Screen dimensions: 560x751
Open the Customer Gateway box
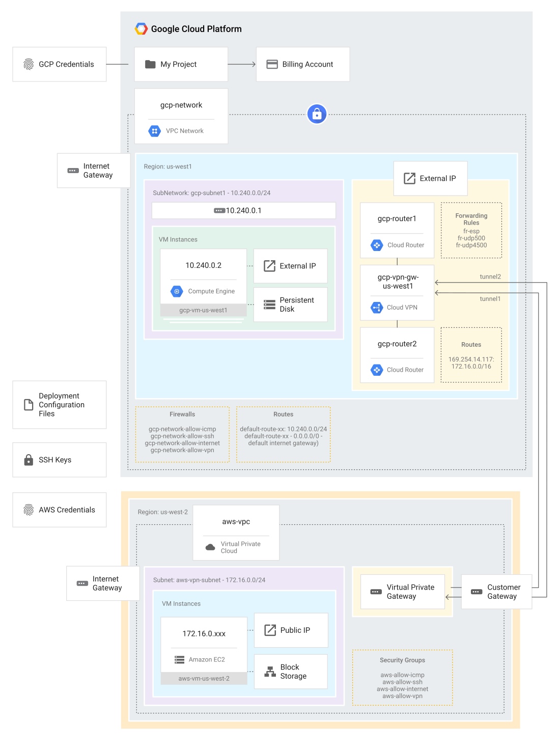coord(496,591)
